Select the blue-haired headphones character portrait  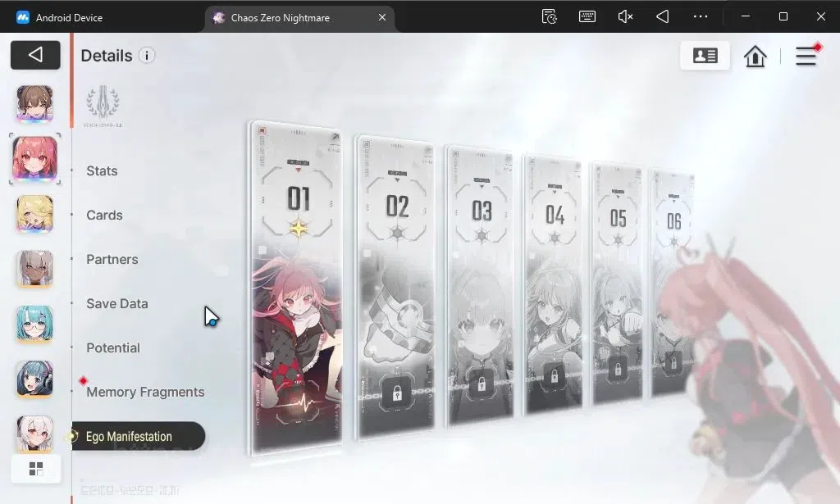pos(34,379)
